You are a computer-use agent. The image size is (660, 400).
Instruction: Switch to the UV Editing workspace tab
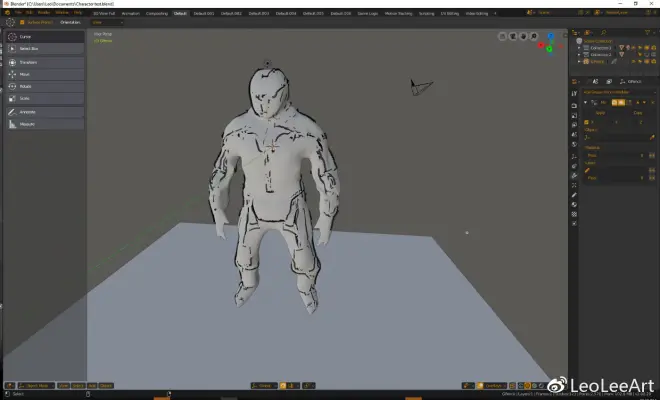pyautogui.click(x=450, y=13)
